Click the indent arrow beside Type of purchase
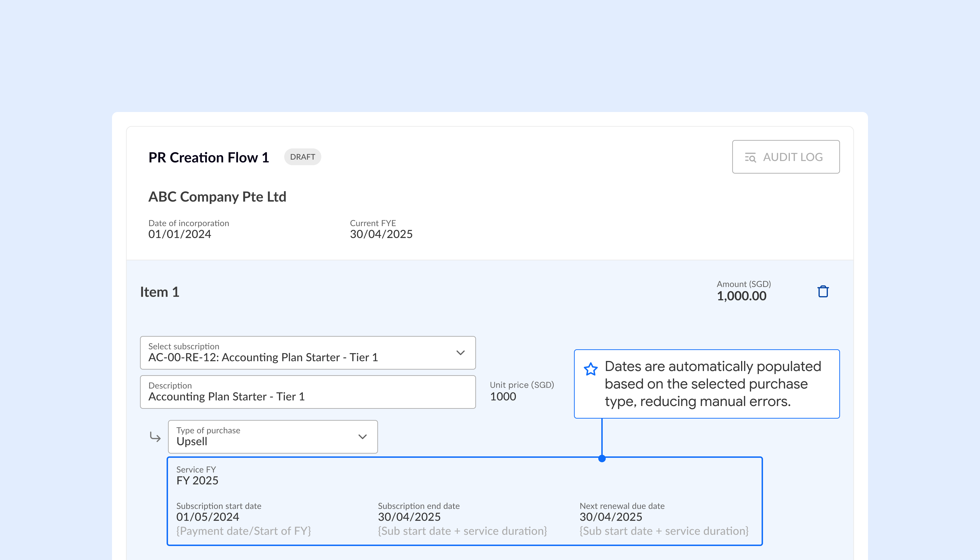The height and width of the screenshot is (560, 980). coord(155,437)
